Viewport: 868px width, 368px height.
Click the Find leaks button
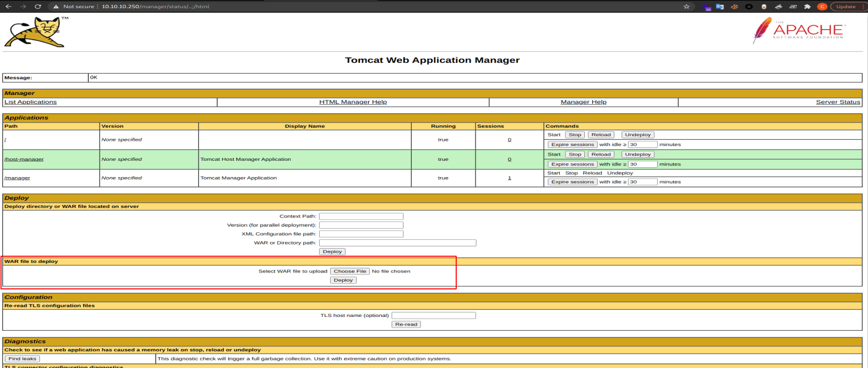point(22,359)
